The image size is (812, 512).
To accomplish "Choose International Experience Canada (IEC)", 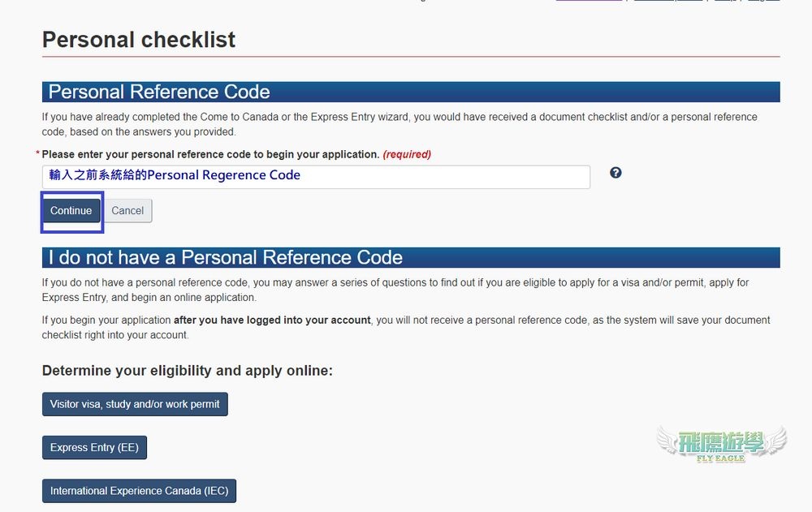I will click(x=139, y=491).
